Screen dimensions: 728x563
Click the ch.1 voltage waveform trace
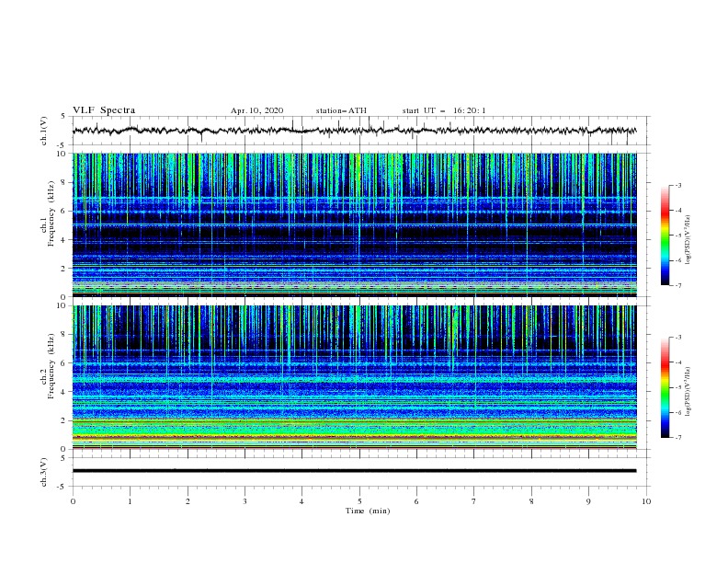[354, 131]
